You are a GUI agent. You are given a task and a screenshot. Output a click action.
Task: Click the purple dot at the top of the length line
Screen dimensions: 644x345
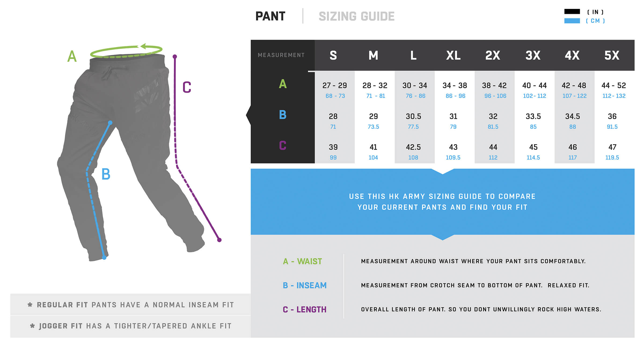coord(175,57)
